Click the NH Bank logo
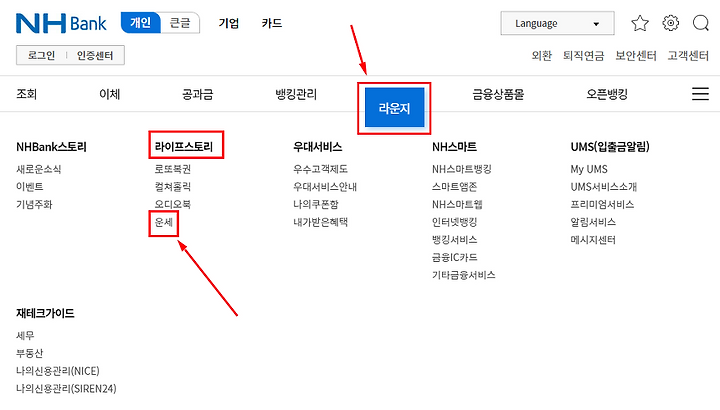The image size is (720, 410). tap(61, 23)
